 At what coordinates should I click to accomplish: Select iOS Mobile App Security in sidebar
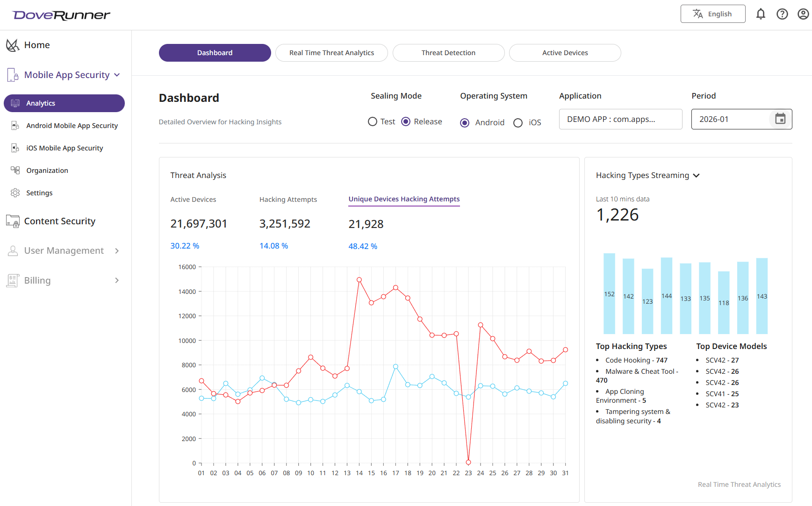pyautogui.click(x=64, y=148)
